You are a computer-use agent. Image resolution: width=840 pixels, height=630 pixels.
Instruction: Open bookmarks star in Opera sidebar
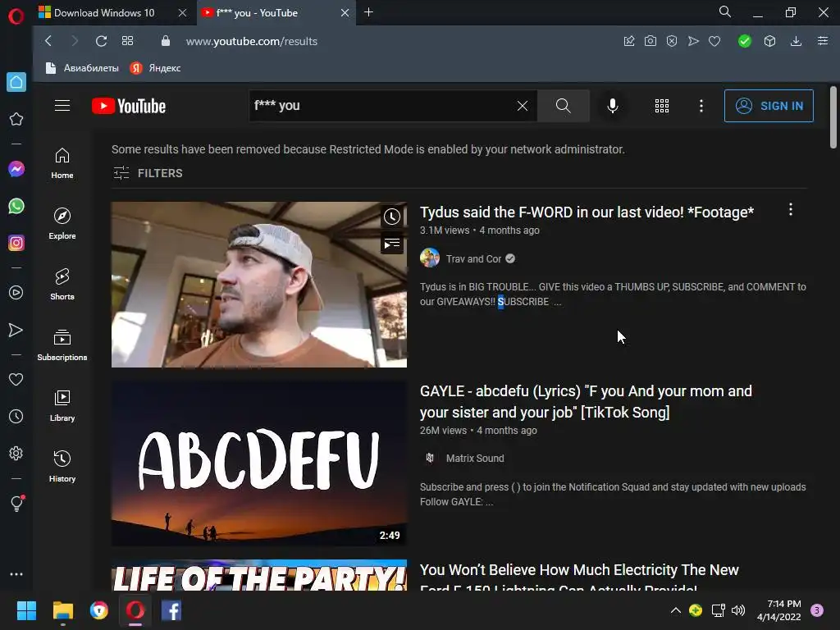click(16, 119)
